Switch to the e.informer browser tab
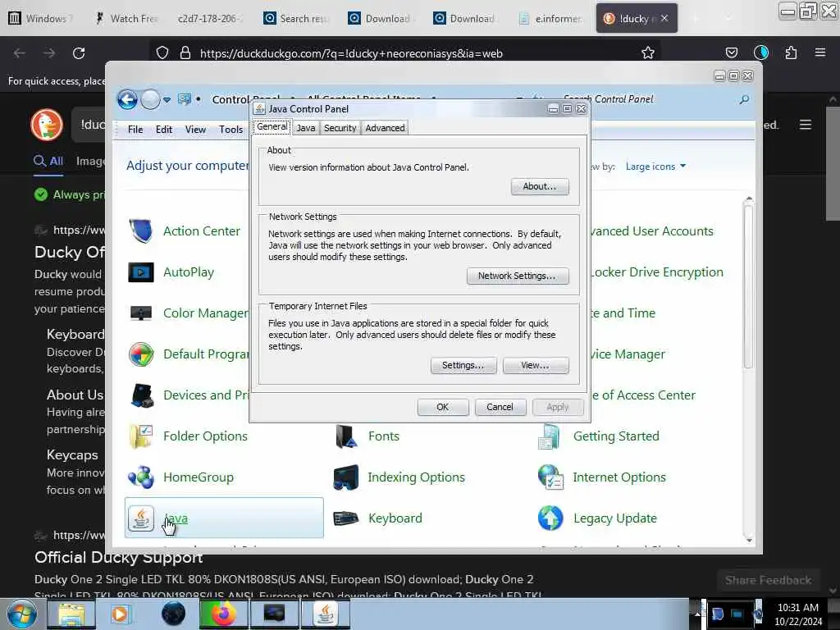Image resolution: width=840 pixels, height=630 pixels. 550,18
